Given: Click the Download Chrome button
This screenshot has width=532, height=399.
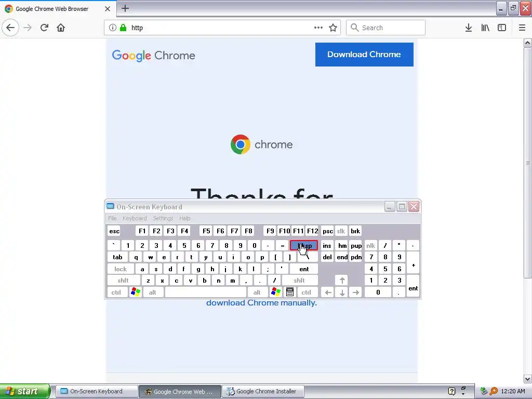Looking at the screenshot, I should click(364, 54).
